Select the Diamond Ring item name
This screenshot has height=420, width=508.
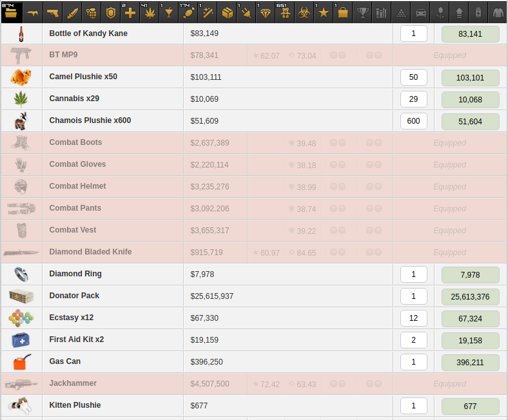pyautogui.click(x=75, y=274)
